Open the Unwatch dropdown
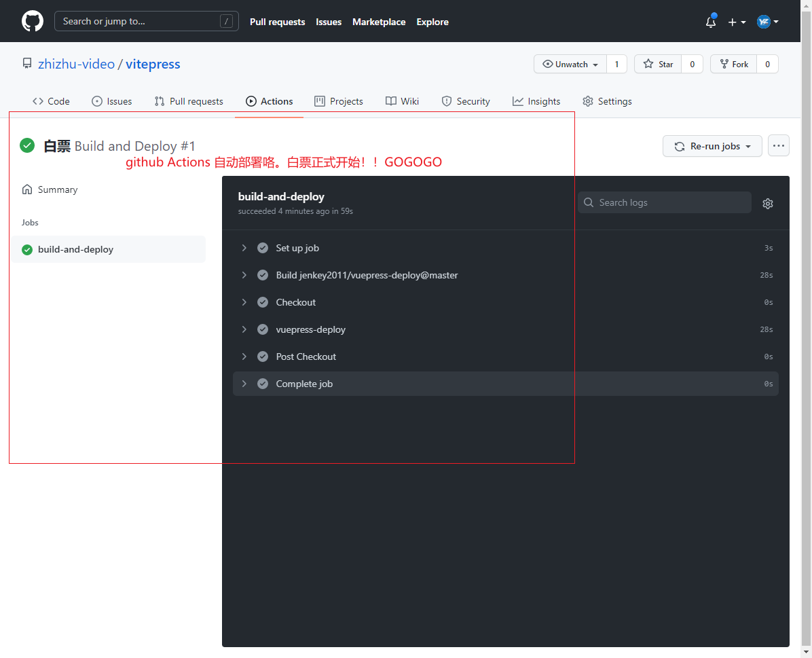The image size is (812, 658). point(570,65)
